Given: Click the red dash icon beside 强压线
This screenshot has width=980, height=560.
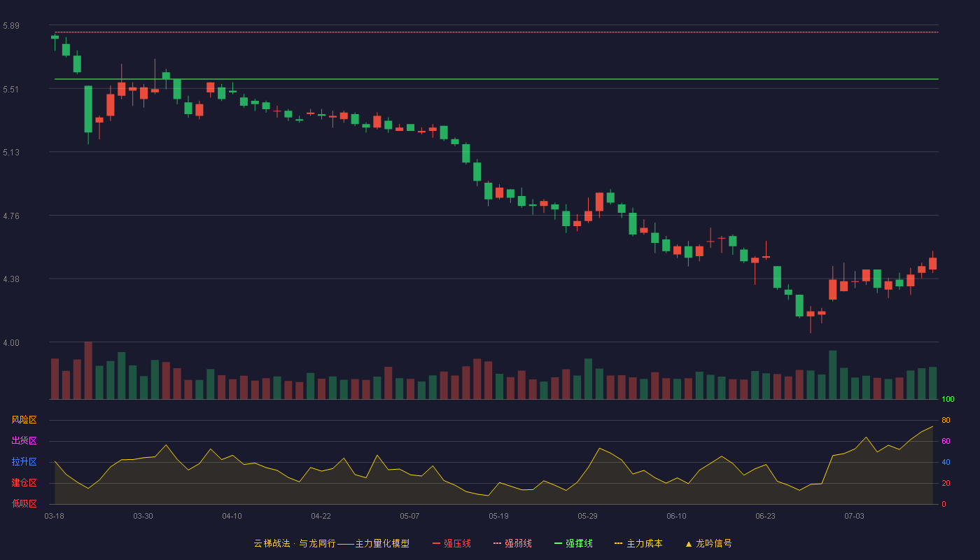Looking at the screenshot, I should pyautogui.click(x=437, y=543).
